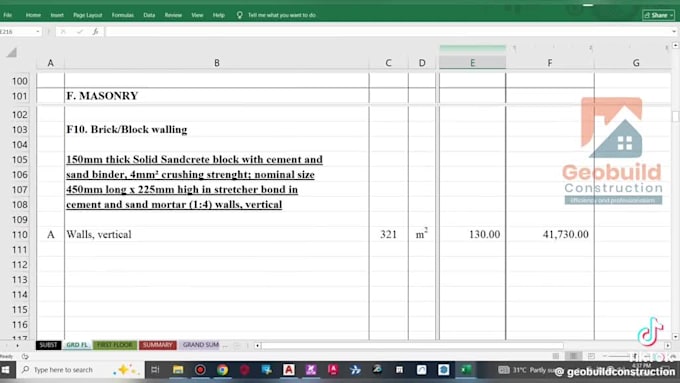This screenshot has width=680, height=383.
Task: Click the Cancel X icon in formula bar
Action: pos(63,32)
